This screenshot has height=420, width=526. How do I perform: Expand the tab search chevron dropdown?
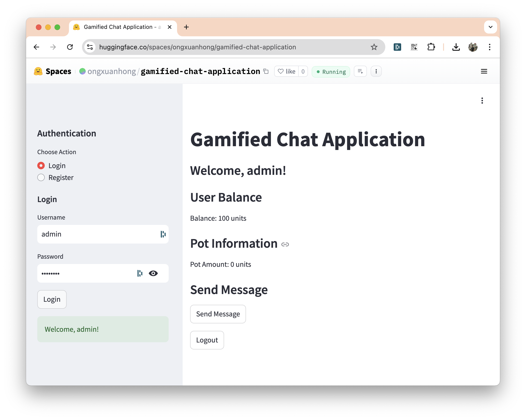pos(490,27)
